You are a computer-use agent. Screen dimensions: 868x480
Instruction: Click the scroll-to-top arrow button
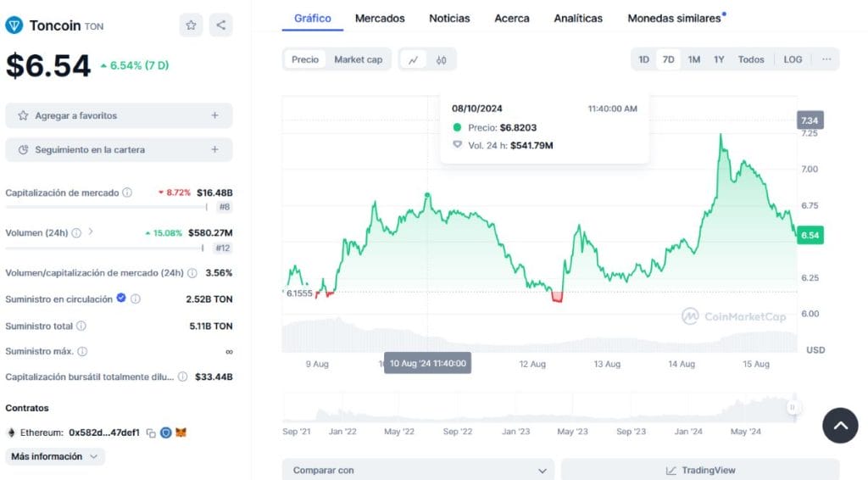pyautogui.click(x=840, y=425)
